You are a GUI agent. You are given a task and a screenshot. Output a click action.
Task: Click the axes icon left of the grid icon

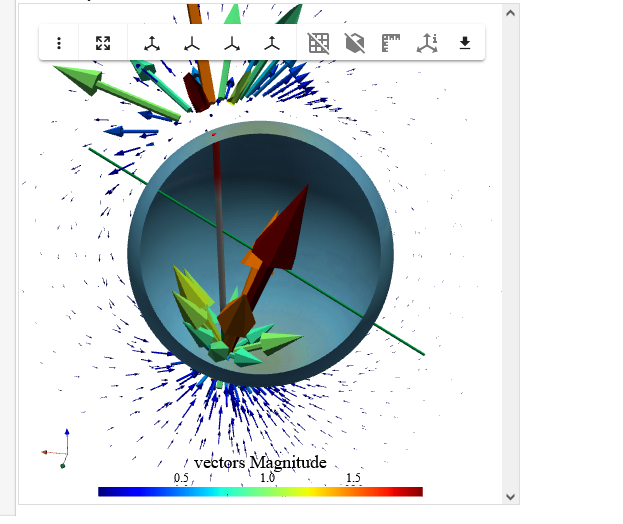272,43
